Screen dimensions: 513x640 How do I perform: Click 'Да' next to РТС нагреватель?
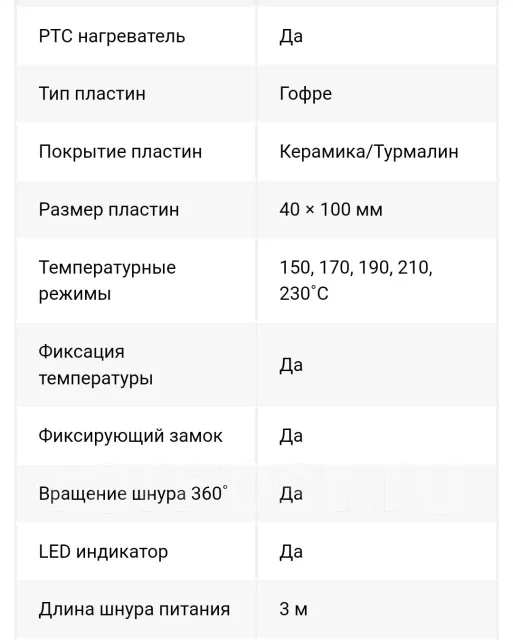pyautogui.click(x=291, y=36)
